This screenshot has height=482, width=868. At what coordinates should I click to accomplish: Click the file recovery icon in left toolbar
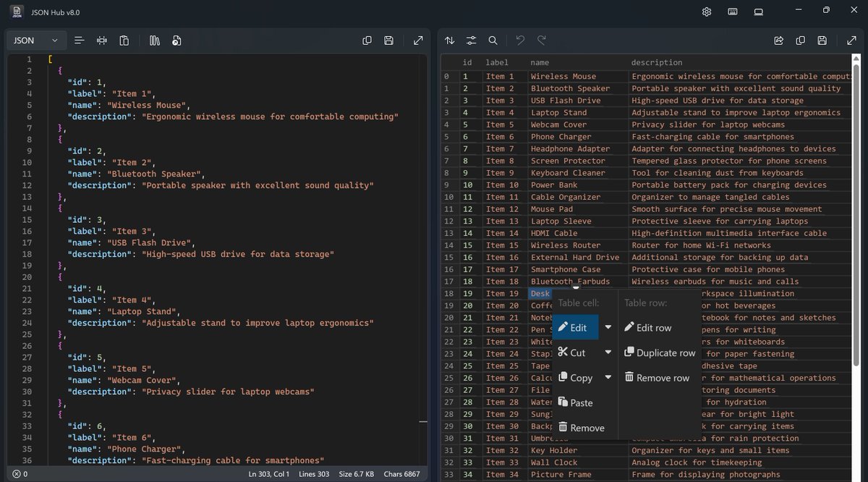tap(176, 41)
